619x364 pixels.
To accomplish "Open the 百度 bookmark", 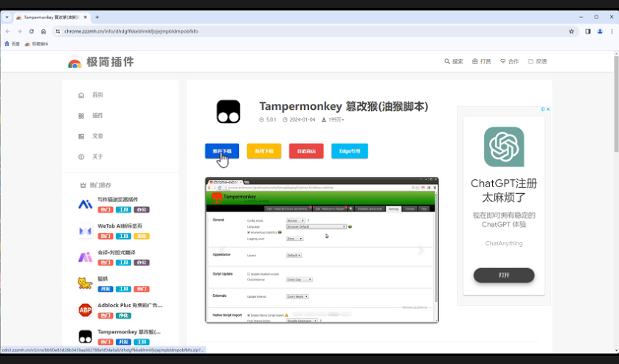I will pyautogui.click(x=12, y=43).
